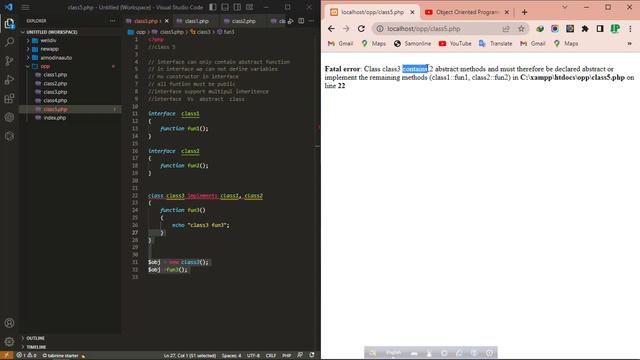The image size is (640, 360).
Task: Open the Source Control view
Action: click(x=9, y=61)
